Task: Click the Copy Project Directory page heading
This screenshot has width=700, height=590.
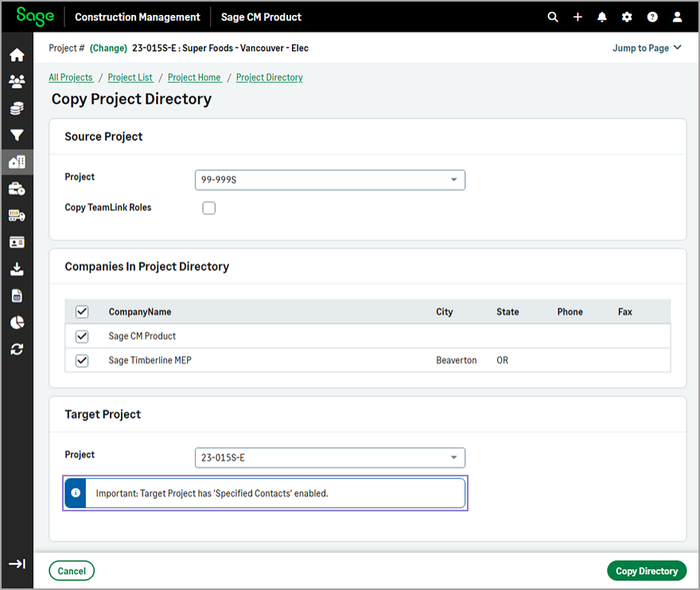Action: 131,99
